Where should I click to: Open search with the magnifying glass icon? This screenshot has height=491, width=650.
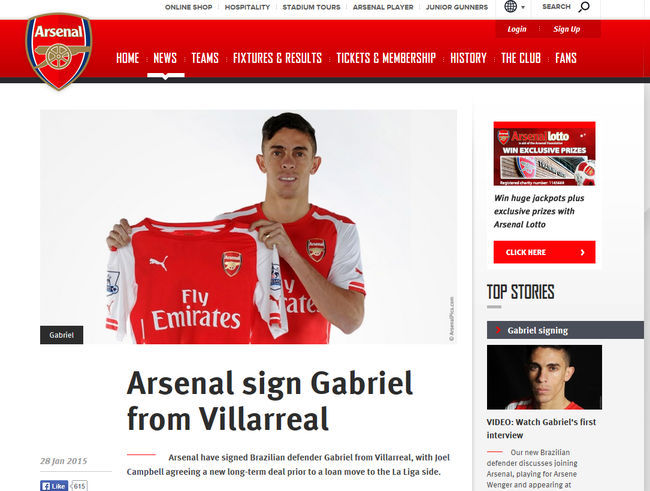[x=584, y=7]
